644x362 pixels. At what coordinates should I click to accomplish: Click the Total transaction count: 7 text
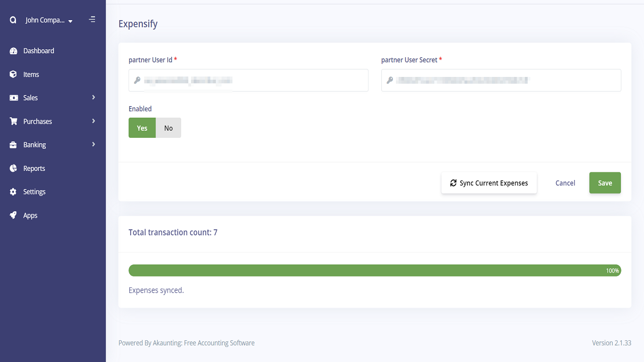point(173,232)
